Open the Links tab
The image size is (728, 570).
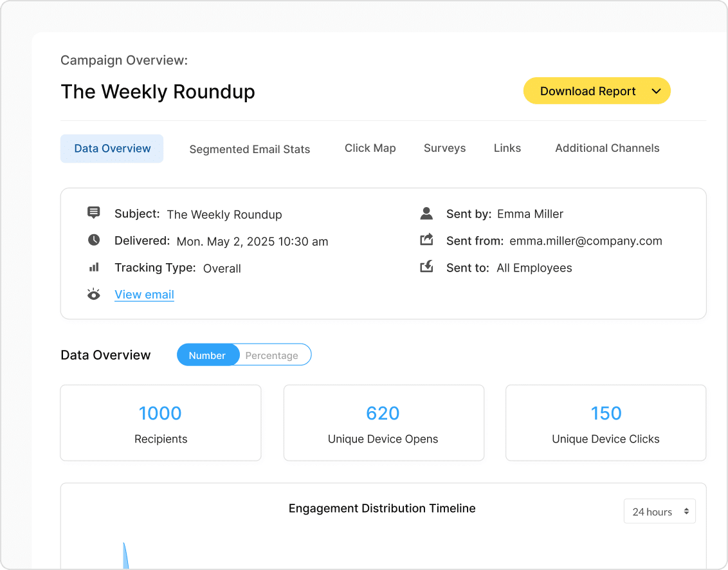pyautogui.click(x=507, y=148)
